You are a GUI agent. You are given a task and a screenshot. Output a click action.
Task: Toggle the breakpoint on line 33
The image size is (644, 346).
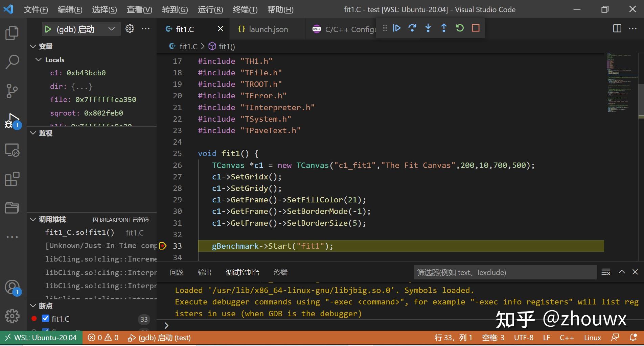[x=163, y=246]
